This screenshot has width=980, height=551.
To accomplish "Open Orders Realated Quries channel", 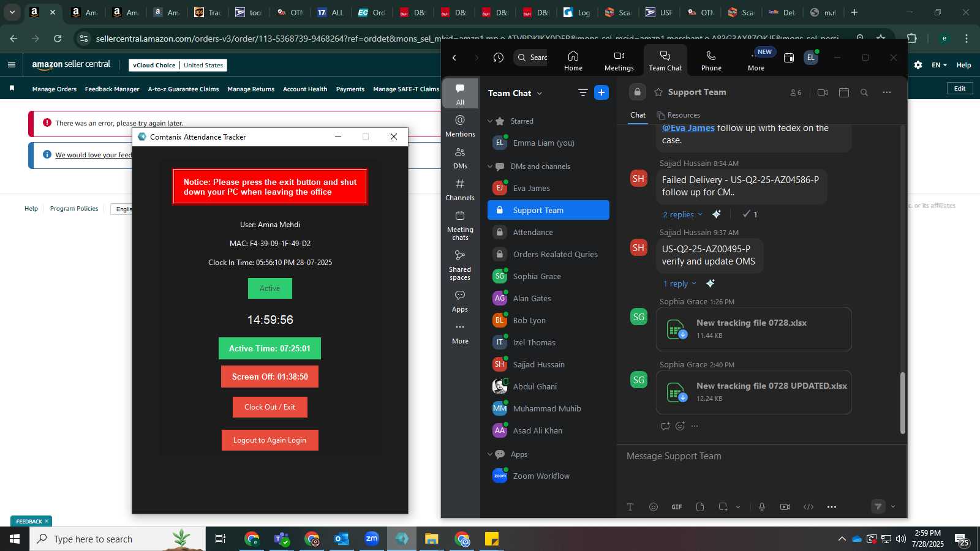I will coord(548,254).
